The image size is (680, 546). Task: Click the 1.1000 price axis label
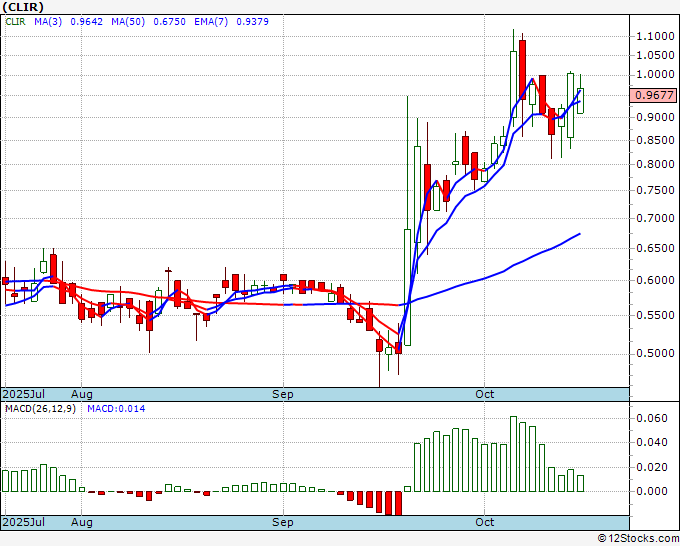pos(655,36)
